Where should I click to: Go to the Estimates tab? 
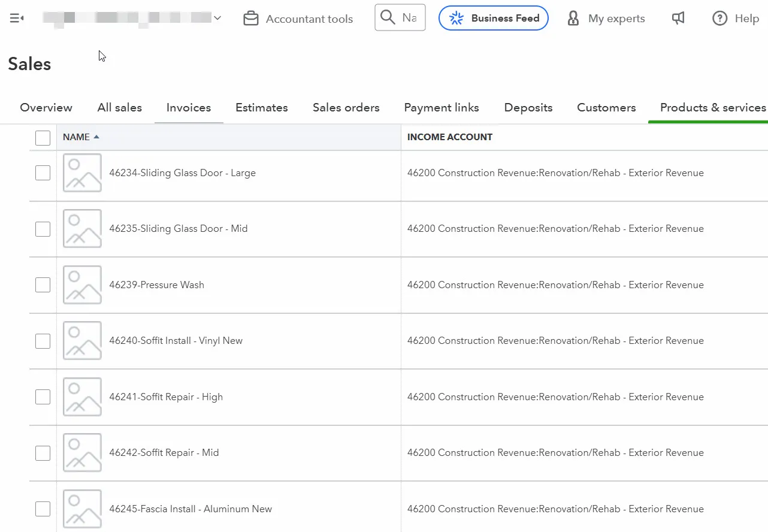pyautogui.click(x=261, y=108)
